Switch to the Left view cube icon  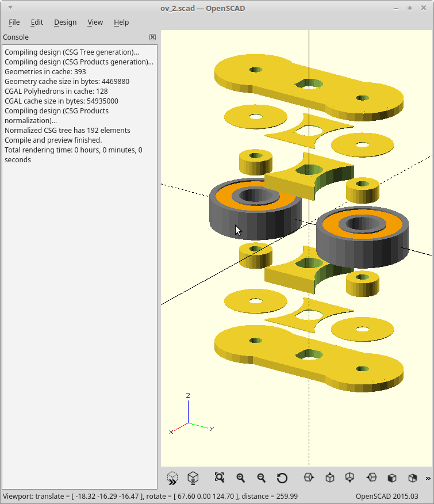coord(371,478)
